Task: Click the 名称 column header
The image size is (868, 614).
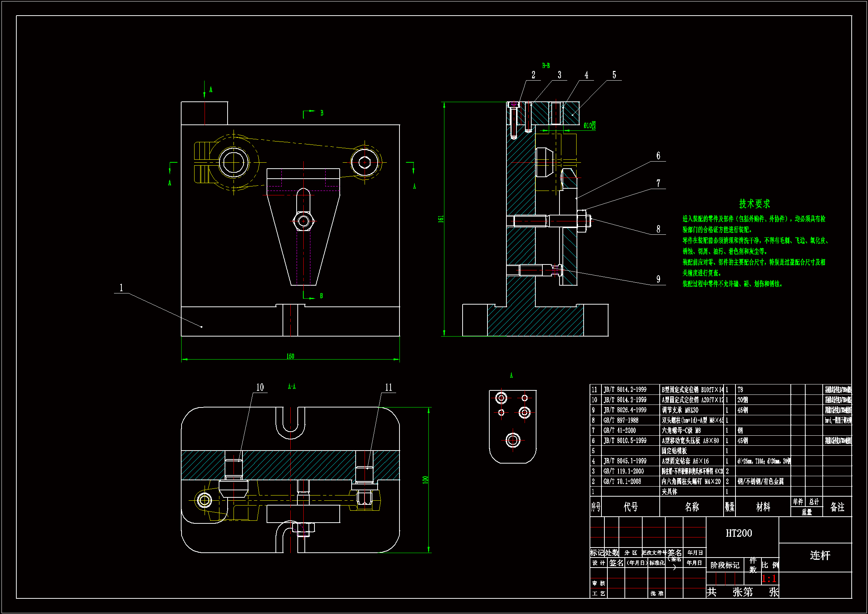Action: (x=691, y=507)
